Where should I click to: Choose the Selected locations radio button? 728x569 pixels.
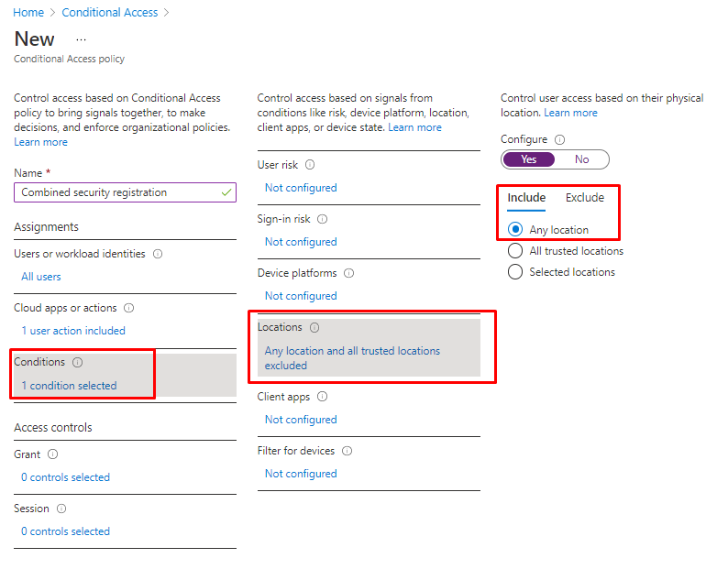coord(515,272)
